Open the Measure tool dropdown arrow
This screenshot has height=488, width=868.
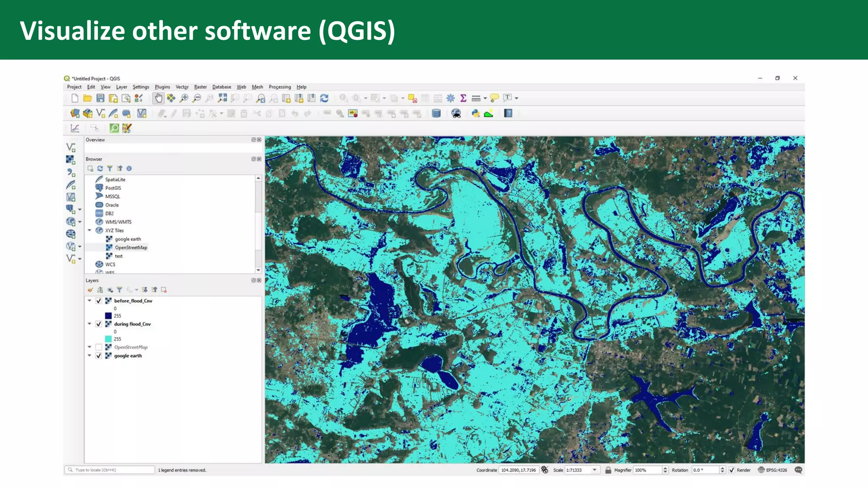click(x=485, y=98)
